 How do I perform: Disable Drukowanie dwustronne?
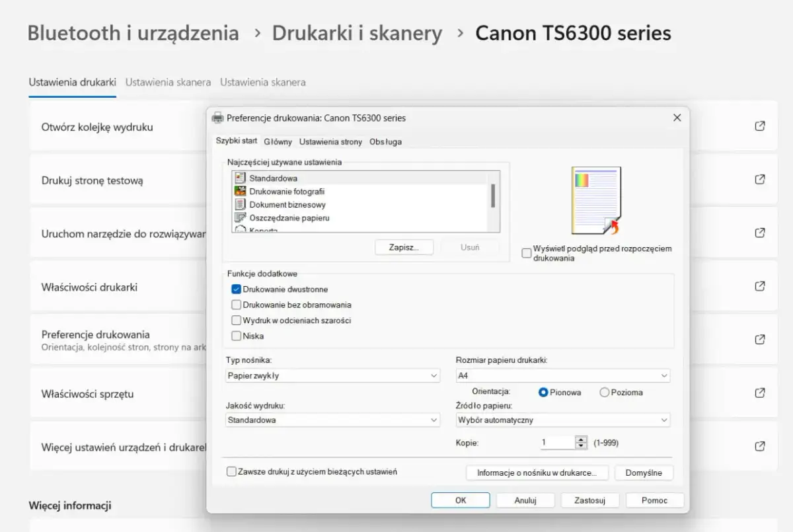click(x=236, y=289)
